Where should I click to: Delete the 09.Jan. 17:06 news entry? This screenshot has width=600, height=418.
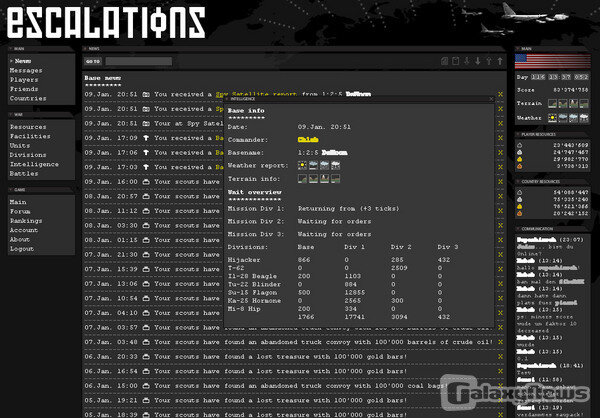tap(500, 153)
